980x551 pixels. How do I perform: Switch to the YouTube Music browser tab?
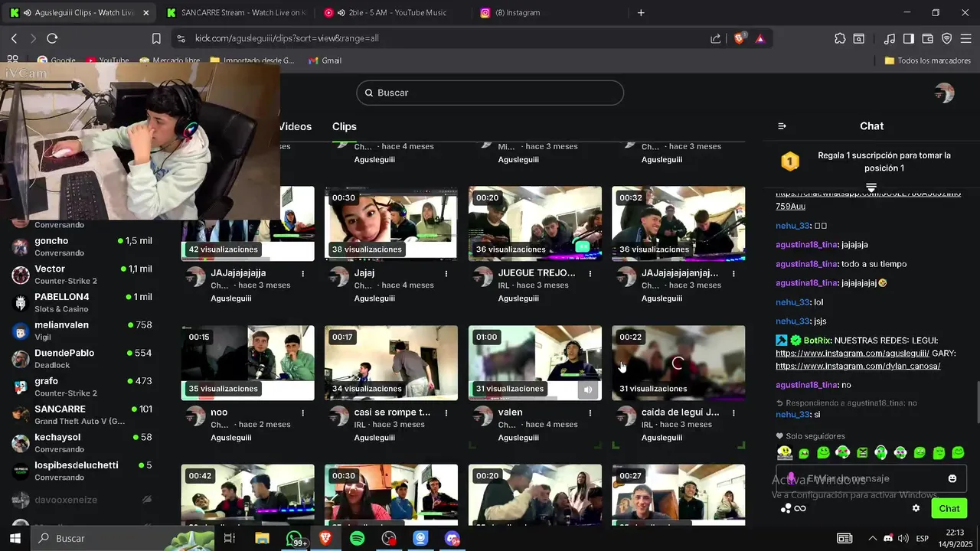click(390, 12)
